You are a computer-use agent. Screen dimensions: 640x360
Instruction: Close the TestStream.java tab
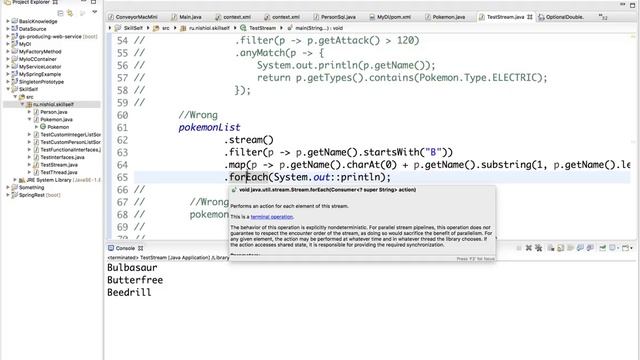530,17
